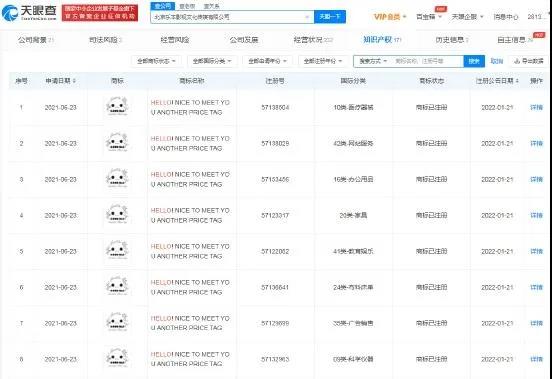Expand the 百宝箱 menu
This screenshot has height=379, width=552.
[x=428, y=17]
